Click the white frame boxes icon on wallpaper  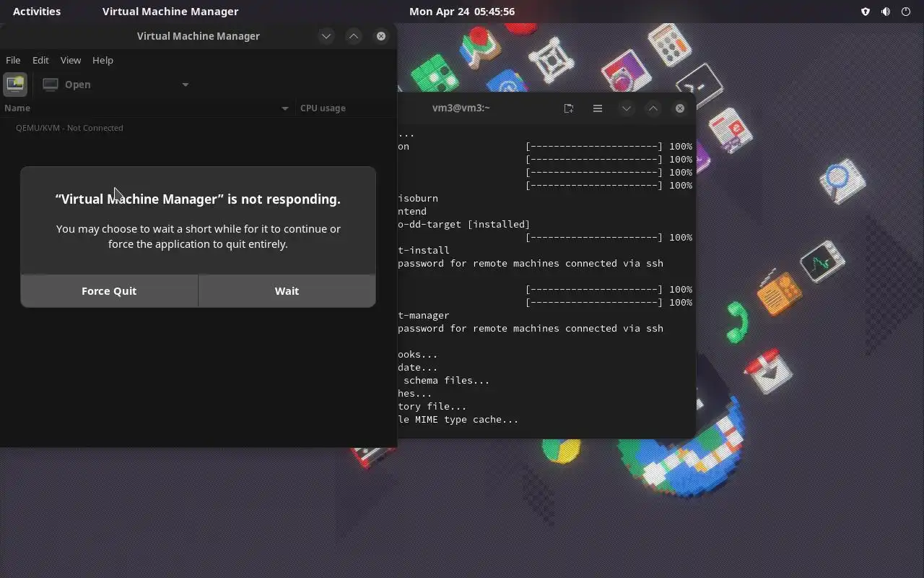[552, 59]
